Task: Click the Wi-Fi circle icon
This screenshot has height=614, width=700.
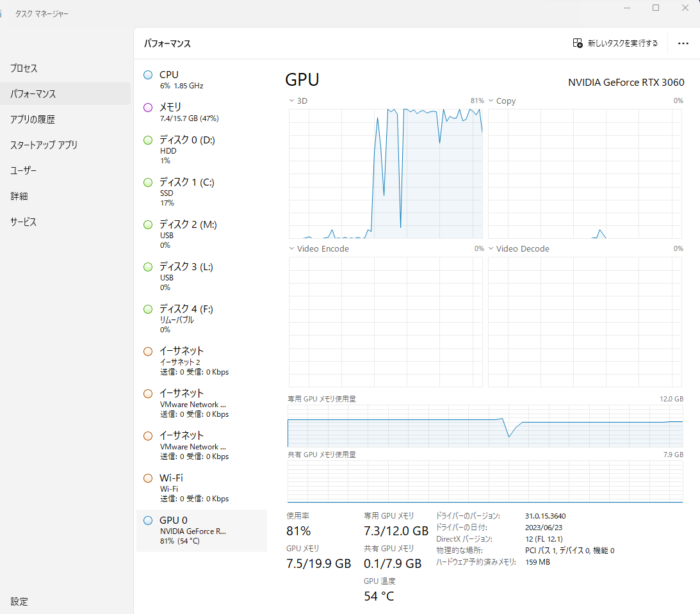Action: point(148,478)
